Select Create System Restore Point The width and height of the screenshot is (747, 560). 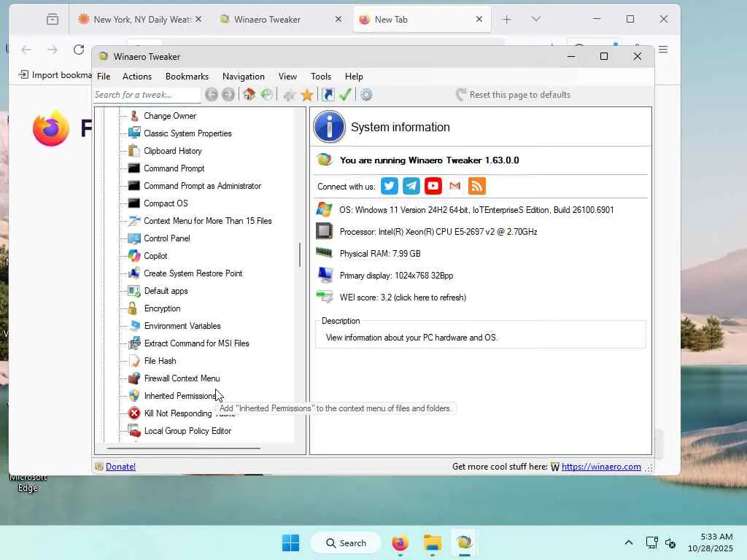tap(193, 273)
